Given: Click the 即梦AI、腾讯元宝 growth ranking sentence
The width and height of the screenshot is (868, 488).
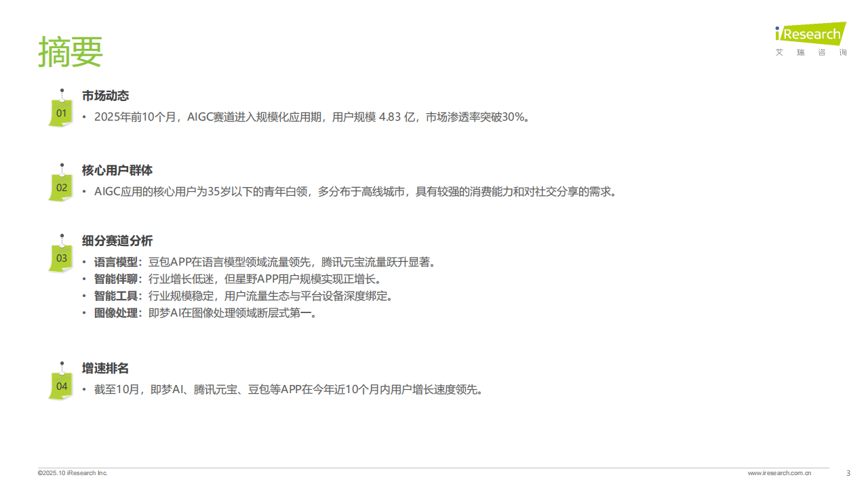Looking at the screenshot, I should pyautogui.click(x=290, y=390).
